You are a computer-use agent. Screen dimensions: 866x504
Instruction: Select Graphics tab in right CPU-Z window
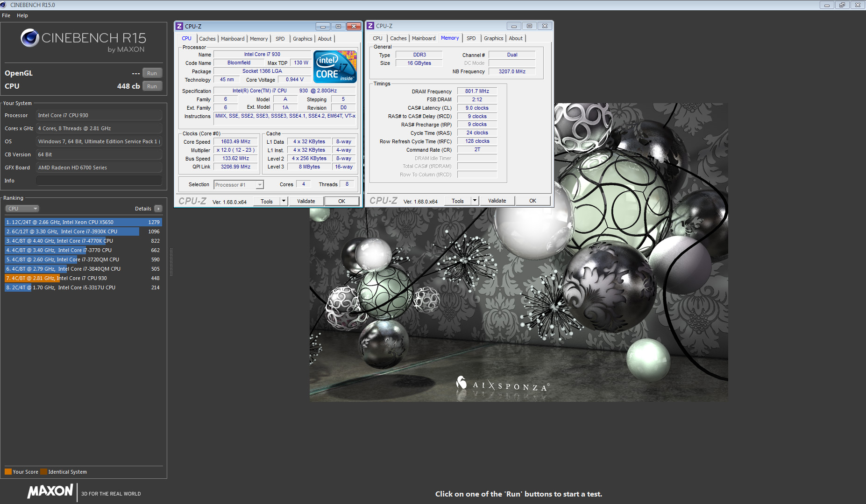coord(494,38)
